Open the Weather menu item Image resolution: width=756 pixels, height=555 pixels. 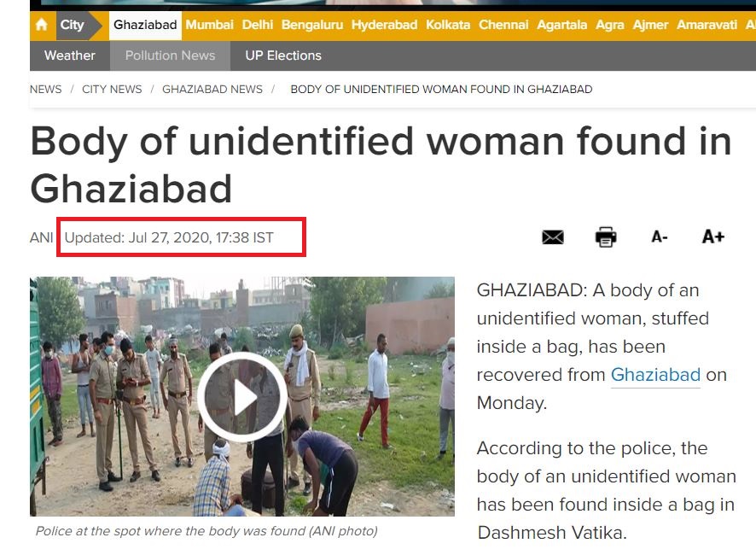70,55
